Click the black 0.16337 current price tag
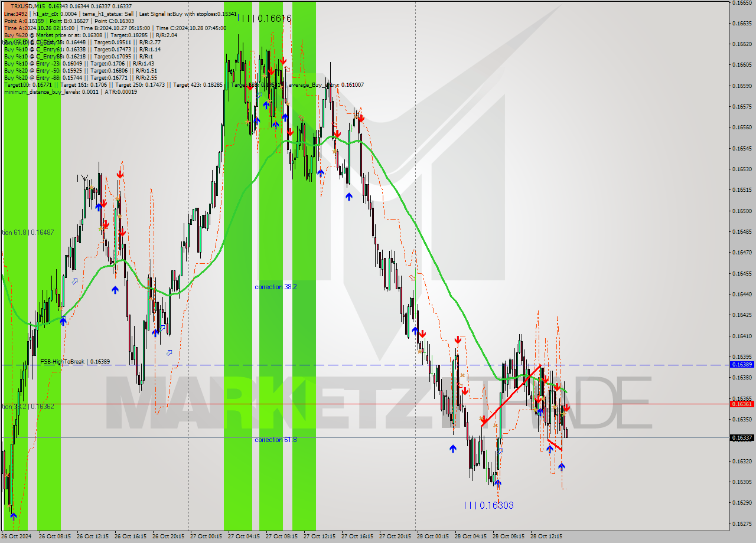 click(x=742, y=438)
